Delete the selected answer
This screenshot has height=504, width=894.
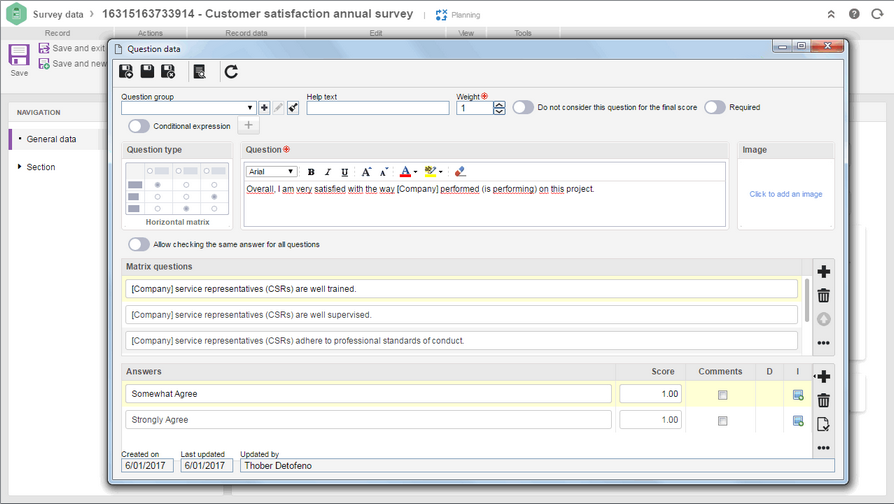(823, 400)
